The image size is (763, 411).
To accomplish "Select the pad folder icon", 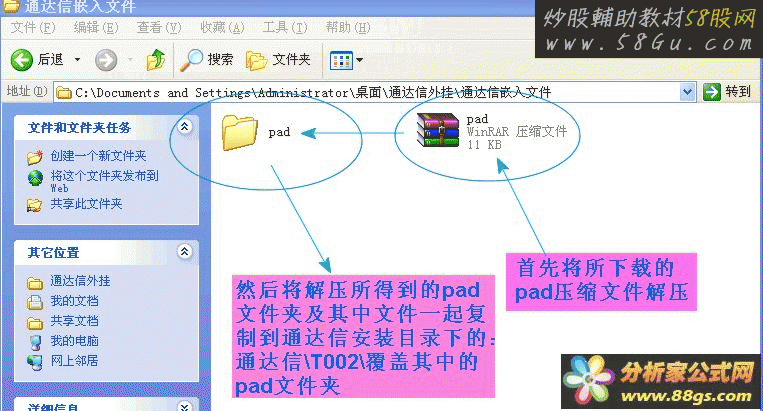I will [240, 132].
